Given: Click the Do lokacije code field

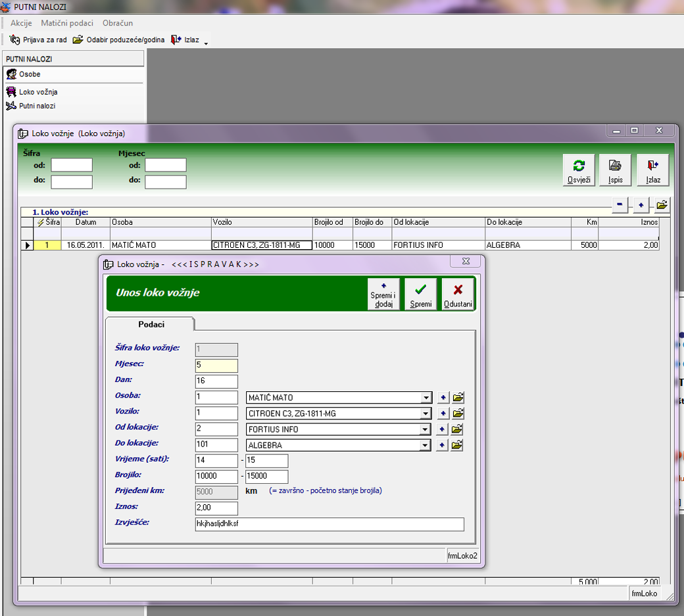Looking at the screenshot, I should click(216, 444).
